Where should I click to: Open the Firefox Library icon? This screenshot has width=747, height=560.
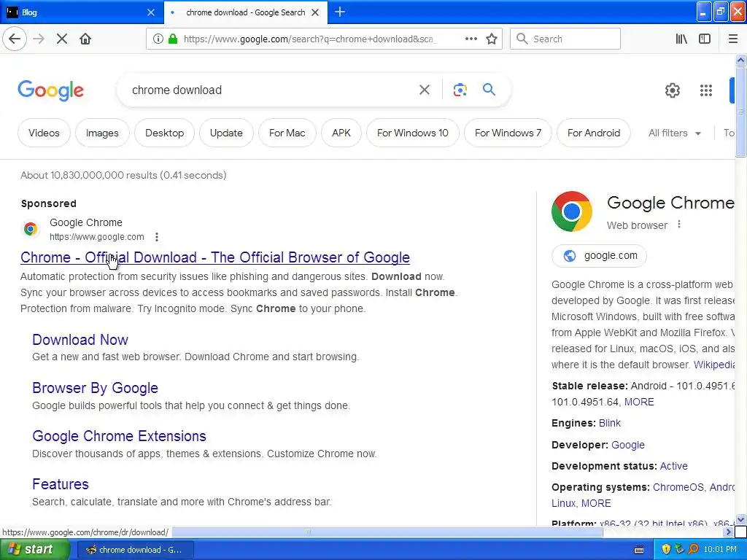coord(681,39)
